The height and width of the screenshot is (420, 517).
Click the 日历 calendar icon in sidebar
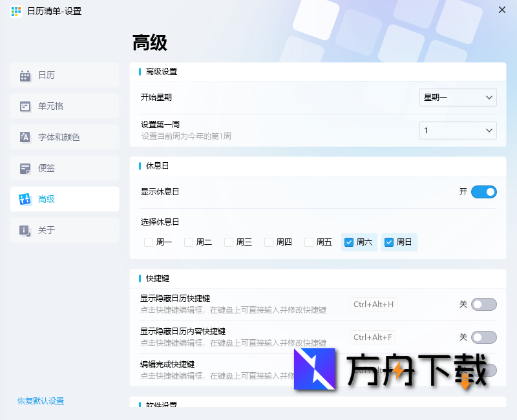24,75
